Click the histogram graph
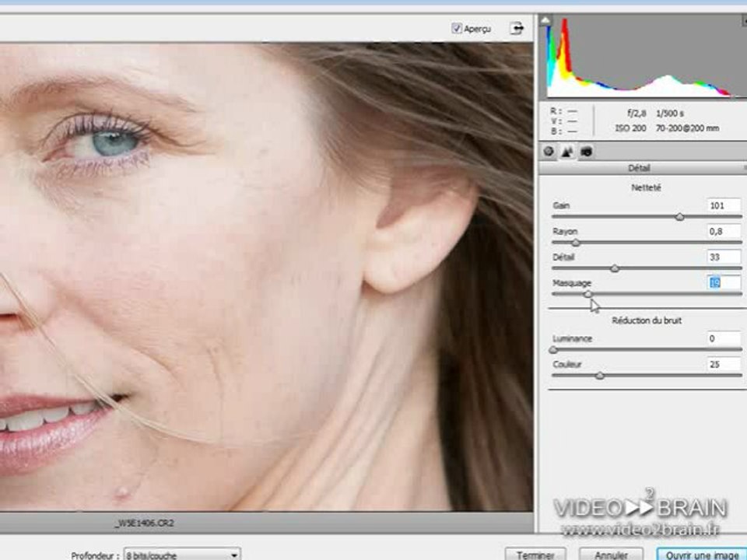Image resolution: width=747 pixels, height=560 pixels. [644, 57]
